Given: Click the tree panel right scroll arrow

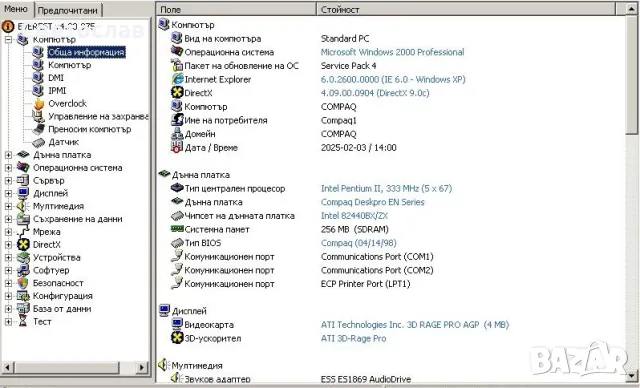Looking at the screenshot, I should pyautogui.click(x=142, y=367).
